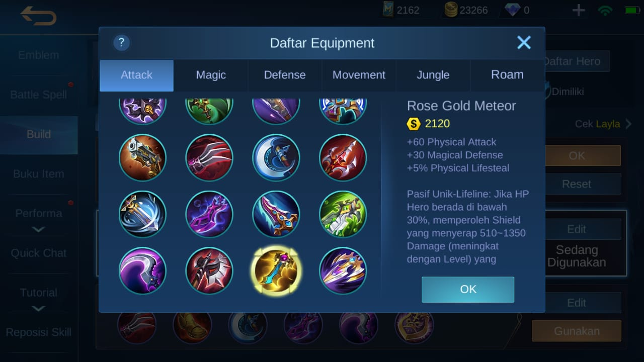Select the blue crossbow wind equipment icon
The image size is (644, 362).
point(143,214)
